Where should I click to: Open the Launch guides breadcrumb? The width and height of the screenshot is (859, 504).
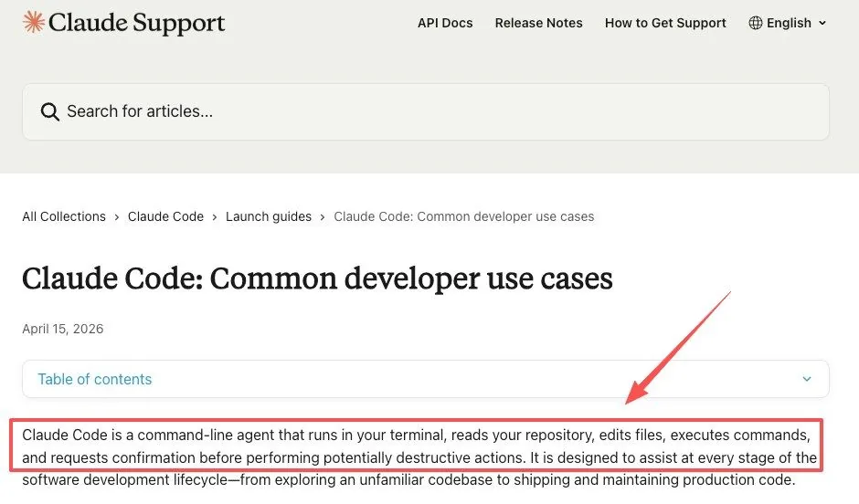pyautogui.click(x=269, y=216)
